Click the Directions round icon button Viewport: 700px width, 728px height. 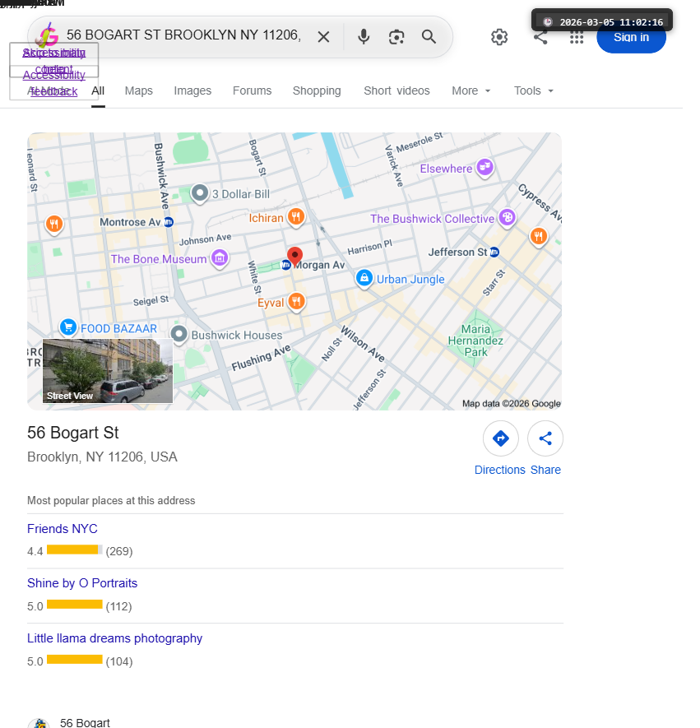(x=500, y=438)
